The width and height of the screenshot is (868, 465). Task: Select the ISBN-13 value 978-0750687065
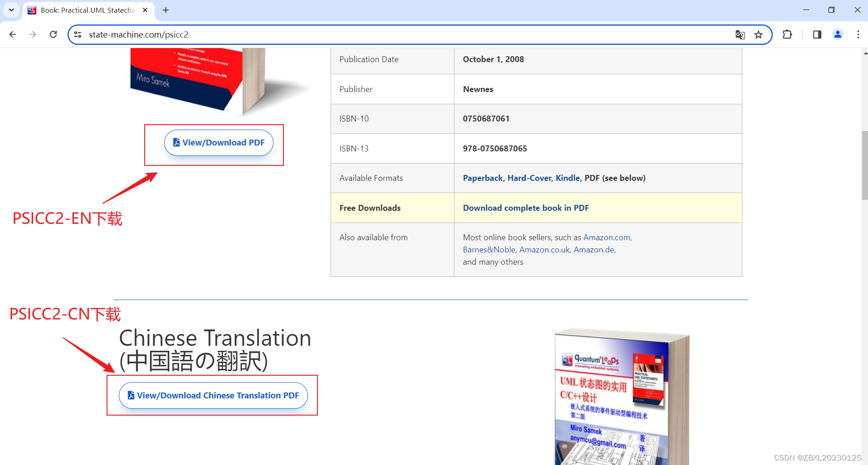495,149
